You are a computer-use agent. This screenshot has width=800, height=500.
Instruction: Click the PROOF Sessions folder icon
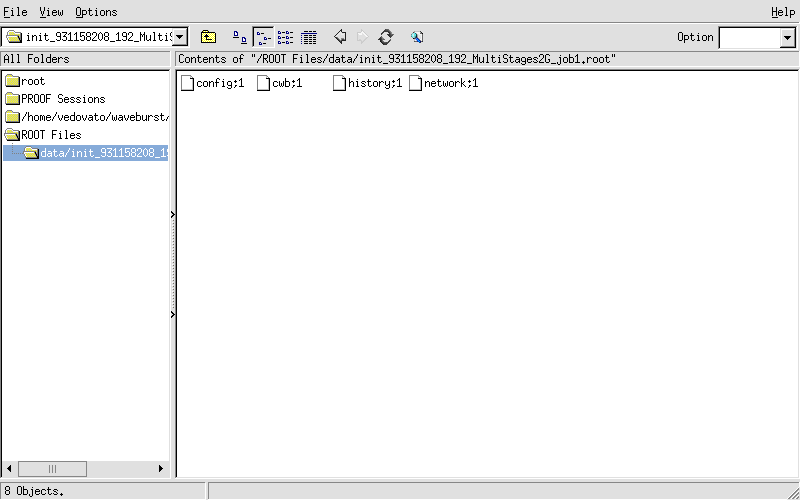(x=12, y=99)
